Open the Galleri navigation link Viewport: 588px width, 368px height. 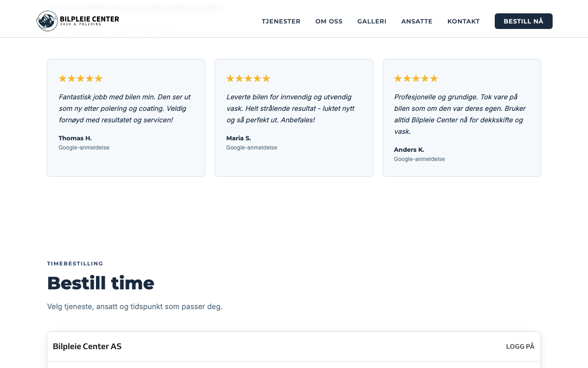point(372,21)
